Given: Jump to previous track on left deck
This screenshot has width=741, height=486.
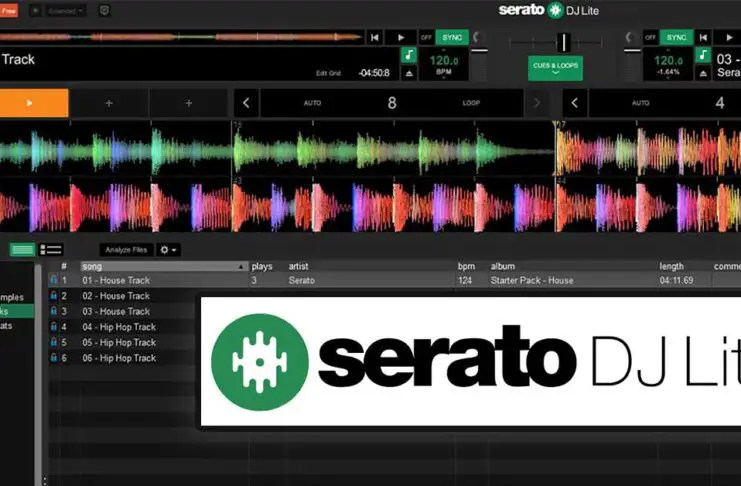Looking at the screenshot, I should 375,37.
